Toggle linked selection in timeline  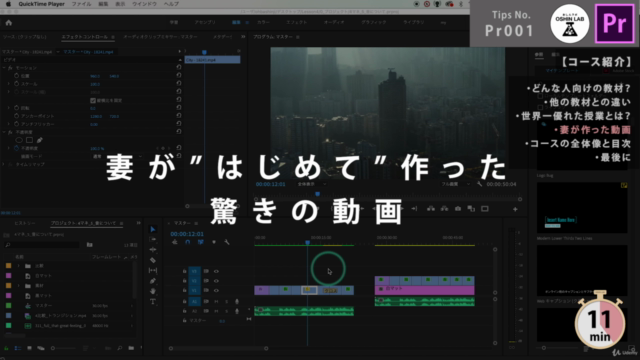(x=200, y=242)
